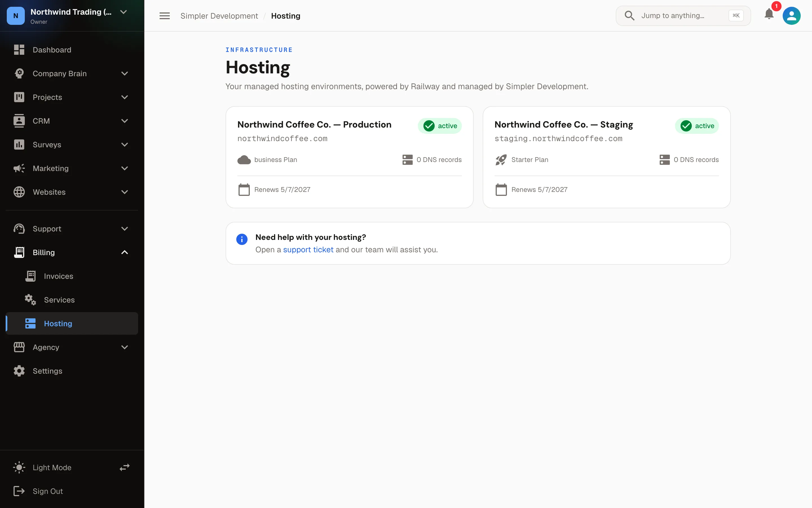Click the Light Mode label
Viewport: 812px width, 508px height.
(52, 467)
